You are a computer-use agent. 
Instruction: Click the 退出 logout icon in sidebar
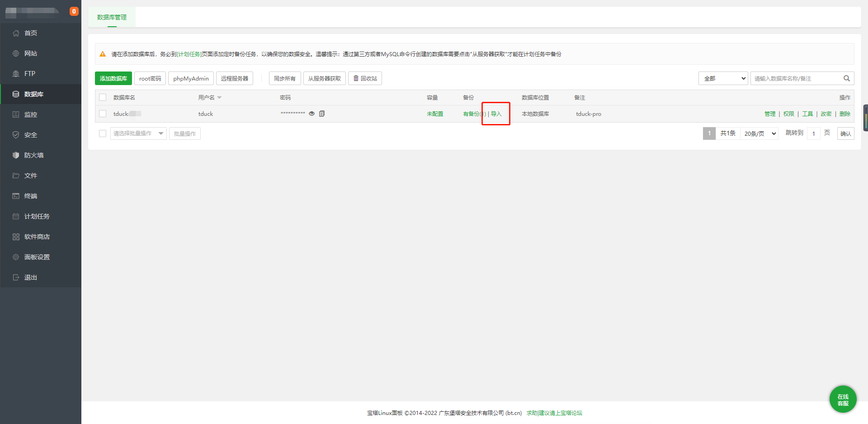coord(16,277)
